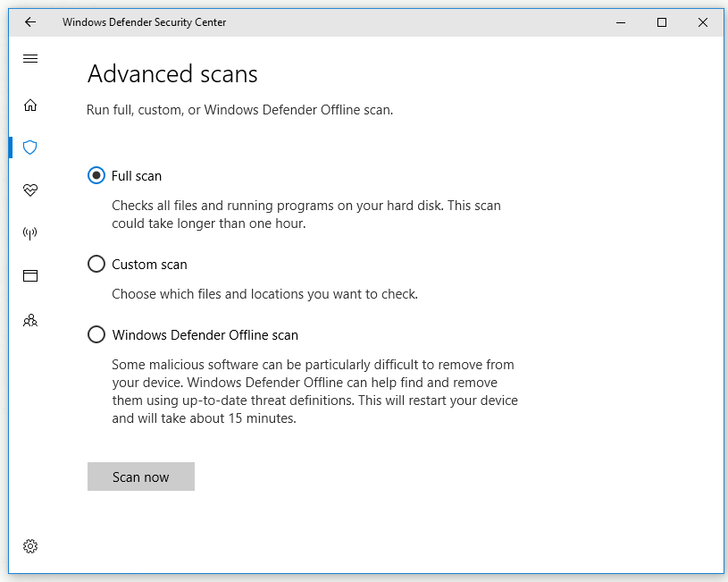Open Virus & threat protection shield icon
728x582 pixels.
pyautogui.click(x=30, y=148)
